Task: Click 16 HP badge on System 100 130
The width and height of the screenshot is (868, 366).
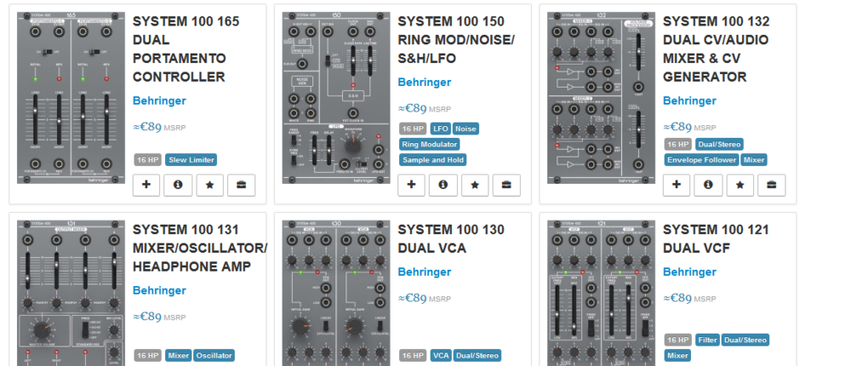Action: (x=413, y=356)
